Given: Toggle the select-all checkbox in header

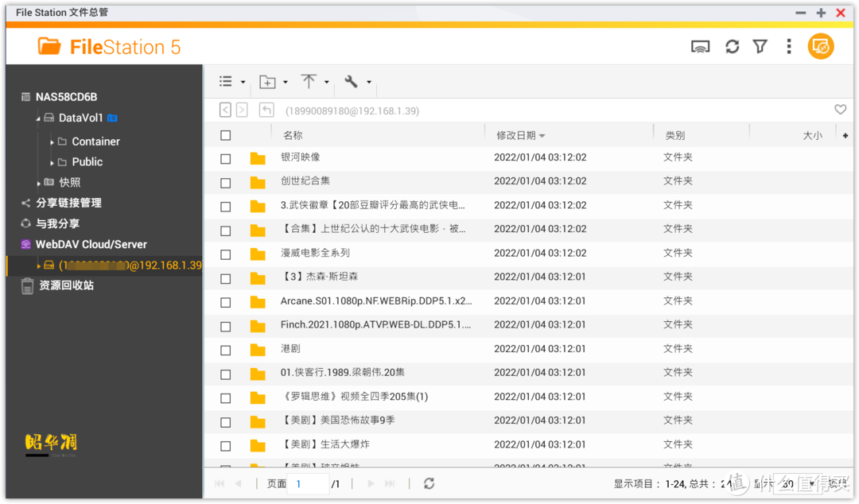Looking at the screenshot, I should point(226,135).
